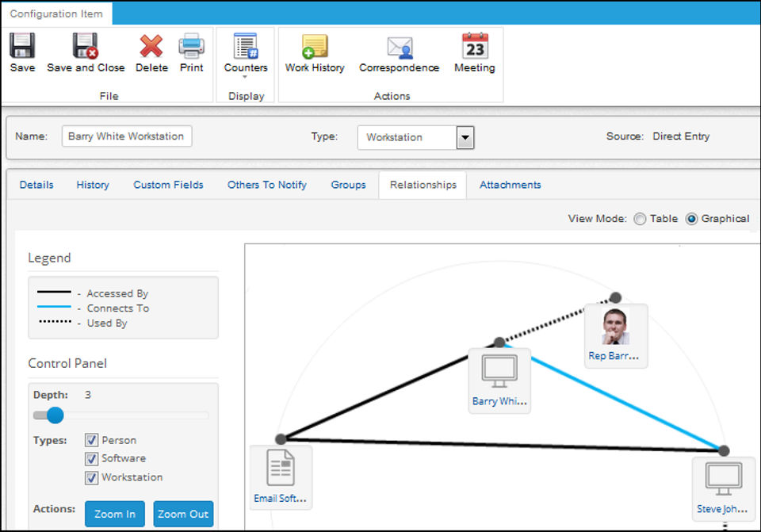Click the Zoom In button
Screen dimensions: 761x532
pyautogui.click(x=114, y=514)
